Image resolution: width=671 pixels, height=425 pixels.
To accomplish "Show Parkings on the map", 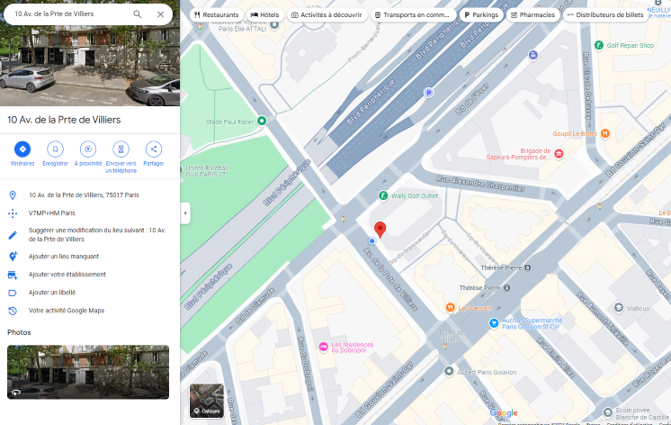I will click(481, 15).
